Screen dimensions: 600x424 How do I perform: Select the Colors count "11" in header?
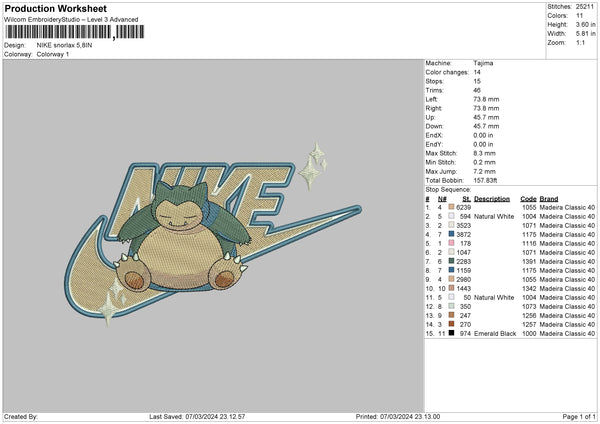(579, 16)
